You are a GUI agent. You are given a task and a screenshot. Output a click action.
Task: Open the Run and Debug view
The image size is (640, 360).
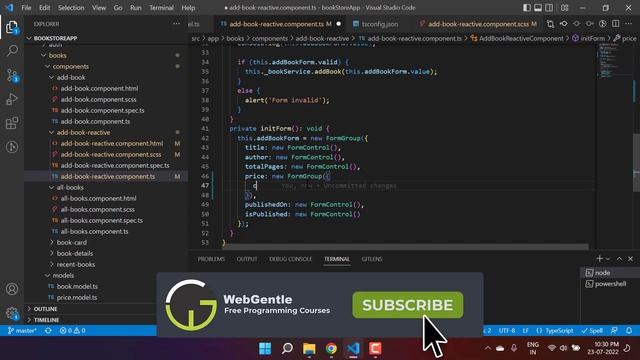(x=12, y=99)
